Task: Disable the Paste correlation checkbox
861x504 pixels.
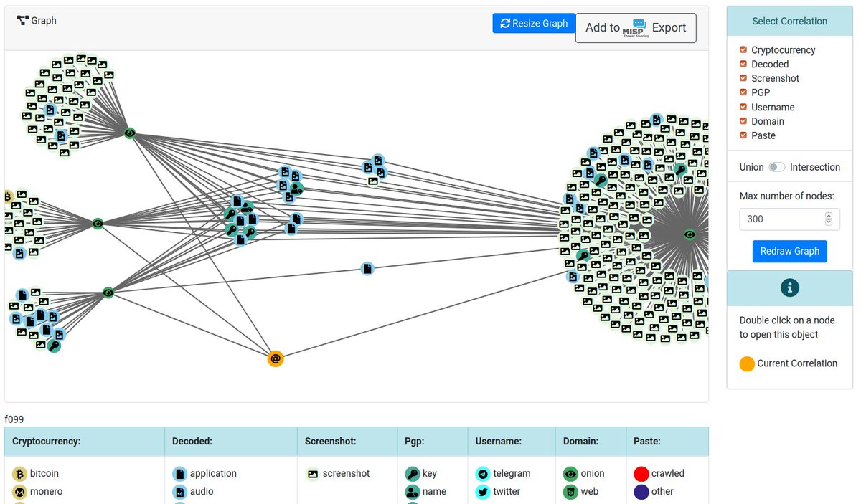Action: point(743,135)
